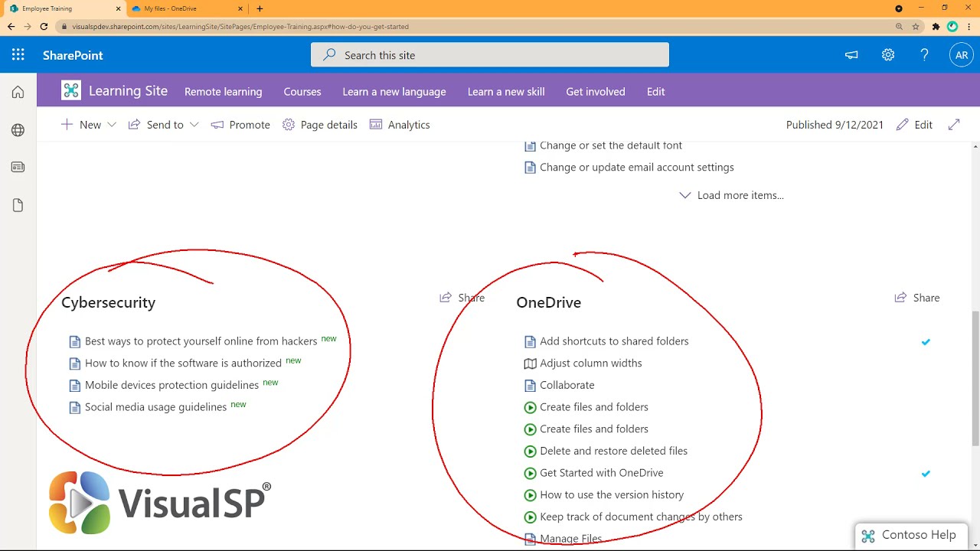Toggle checkmark for Add shortcuts to shared folders

[x=926, y=342]
